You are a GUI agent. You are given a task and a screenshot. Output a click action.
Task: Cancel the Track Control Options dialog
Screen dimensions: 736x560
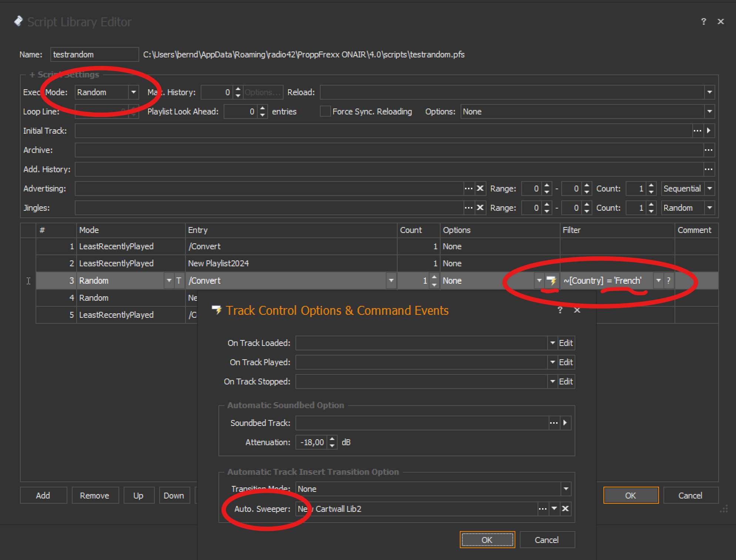point(547,540)
